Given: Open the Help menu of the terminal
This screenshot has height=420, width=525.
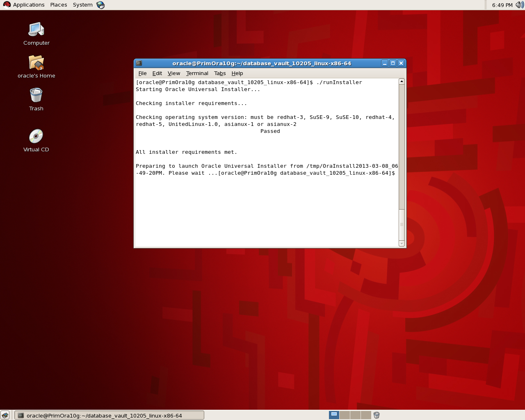Looking at the screenshot, I should pos(237,73).
